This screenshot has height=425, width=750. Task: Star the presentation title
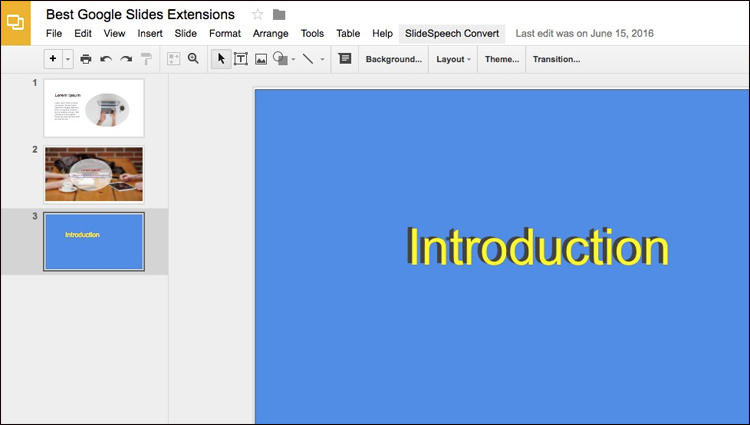click(x=258, y=14)
